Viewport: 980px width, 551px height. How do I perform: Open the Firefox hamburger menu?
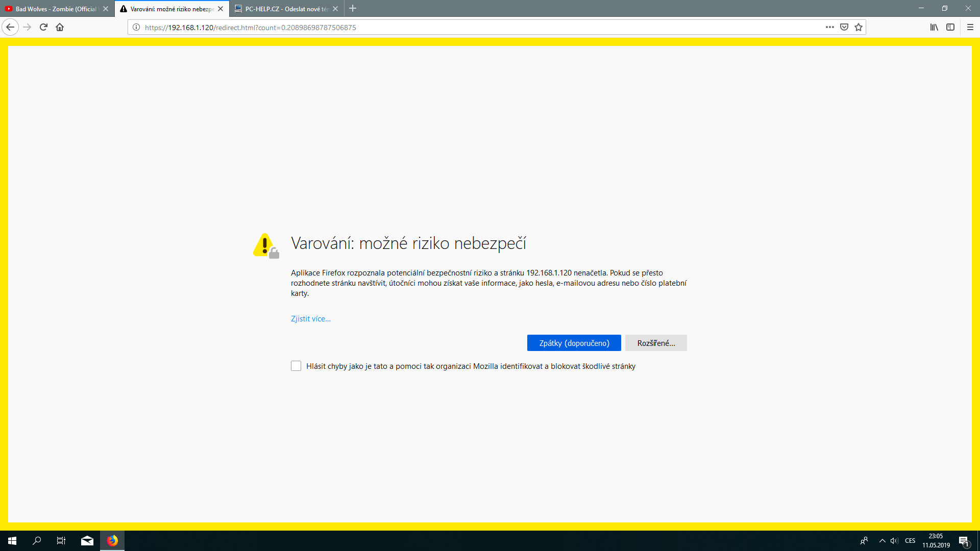pos(970,27)
